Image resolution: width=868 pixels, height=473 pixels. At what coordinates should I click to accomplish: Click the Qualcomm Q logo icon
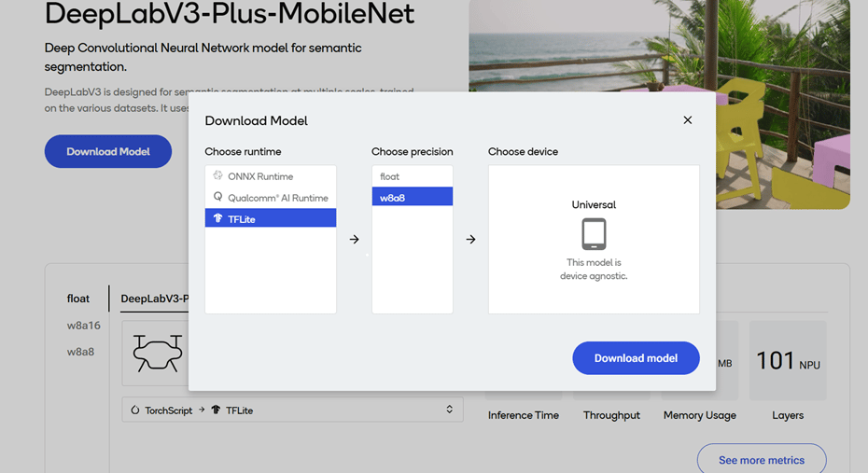pyautogui.click(x=217, y=197)
